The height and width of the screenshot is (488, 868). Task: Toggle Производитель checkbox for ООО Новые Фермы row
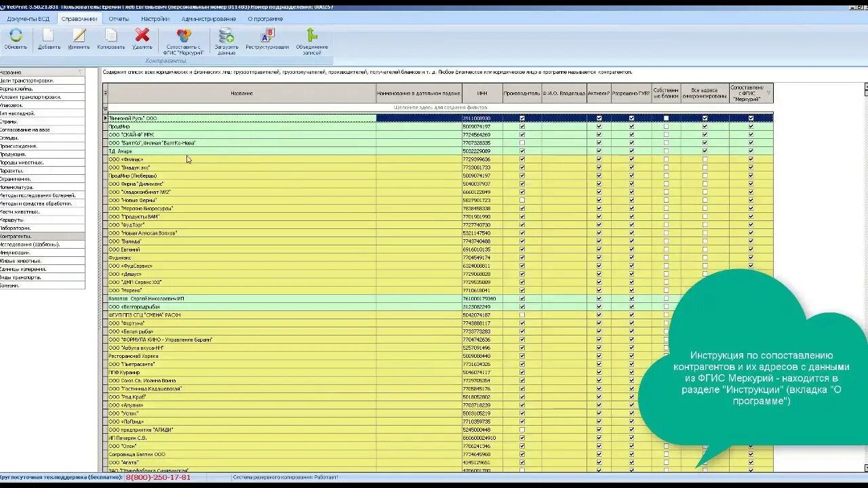[x=521, y=201]
